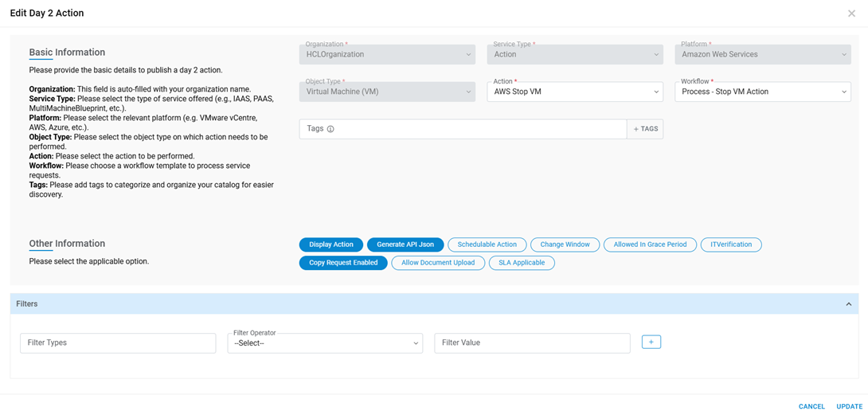Open the Filter Operator dropdown
This screenshot has height=415, width=868.
(325, 343)
